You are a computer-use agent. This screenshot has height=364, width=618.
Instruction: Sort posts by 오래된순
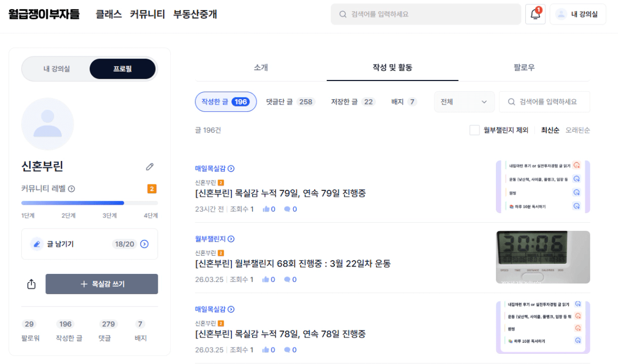point(577,130)
